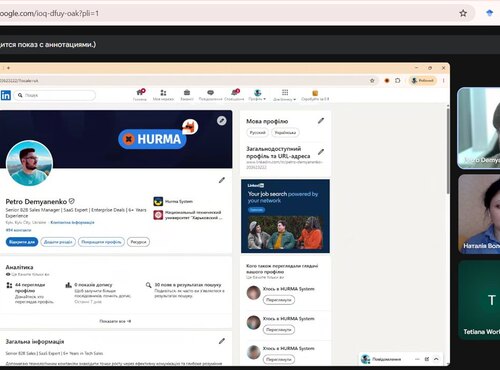500x370 pixels.
Task: View the second HURMA System viewer
Action: pos(279,330)
